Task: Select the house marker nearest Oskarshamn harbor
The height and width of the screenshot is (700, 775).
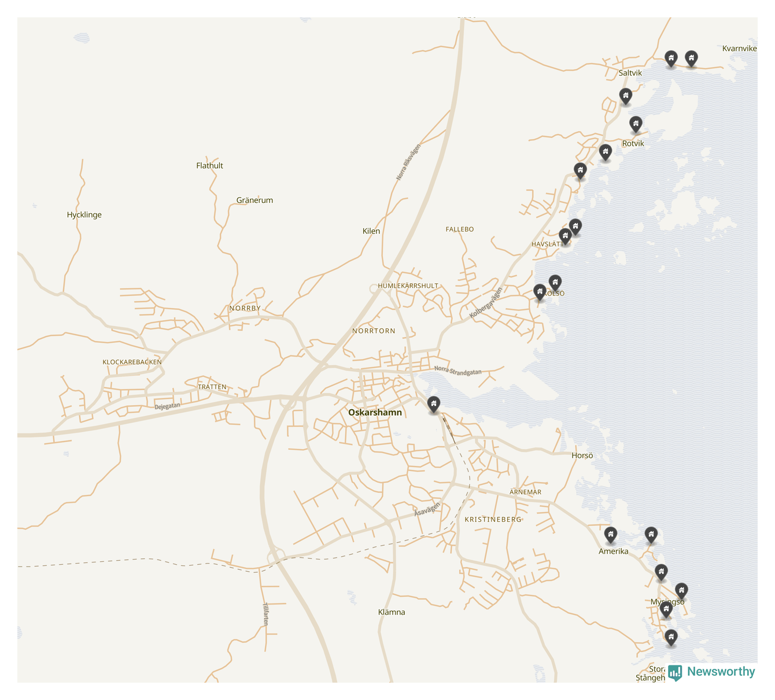Action: click(433, 404)
